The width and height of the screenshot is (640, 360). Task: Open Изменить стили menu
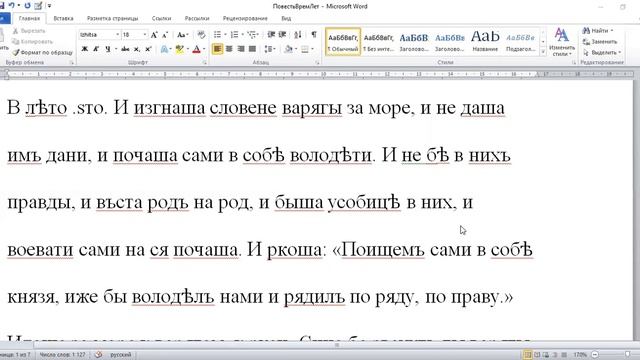(562, 42)
